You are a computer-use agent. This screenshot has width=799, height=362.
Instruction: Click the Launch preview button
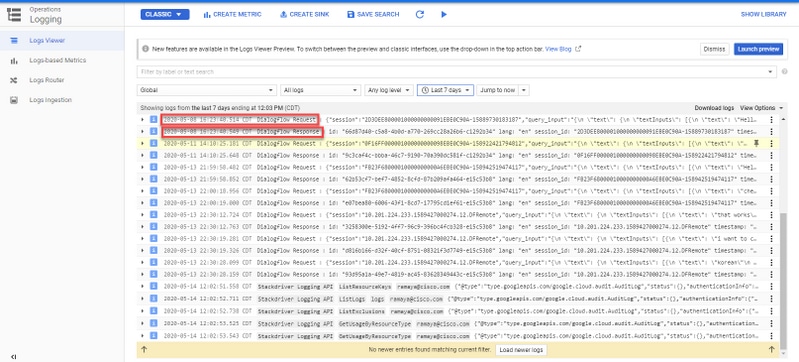click(x=758, y=49)
